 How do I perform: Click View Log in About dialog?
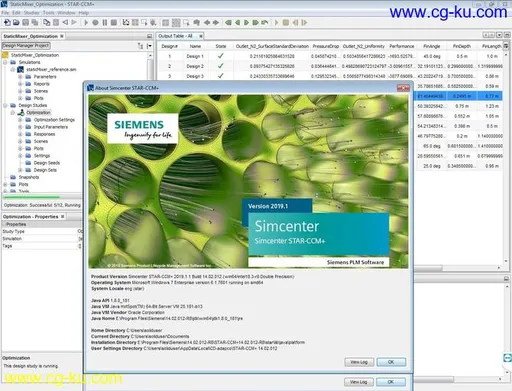click(x=359, y=362)
